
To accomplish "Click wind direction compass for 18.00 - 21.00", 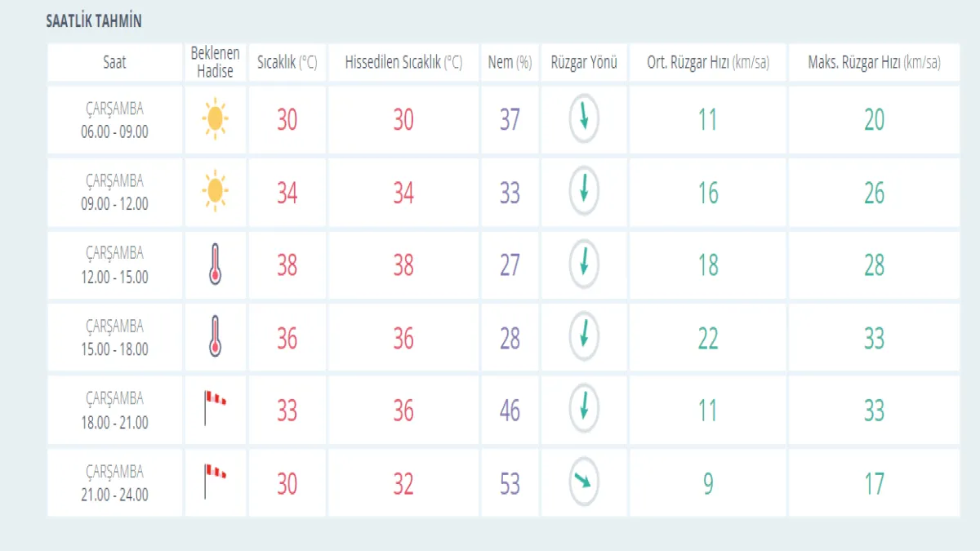I will click(x=584, y=410).
